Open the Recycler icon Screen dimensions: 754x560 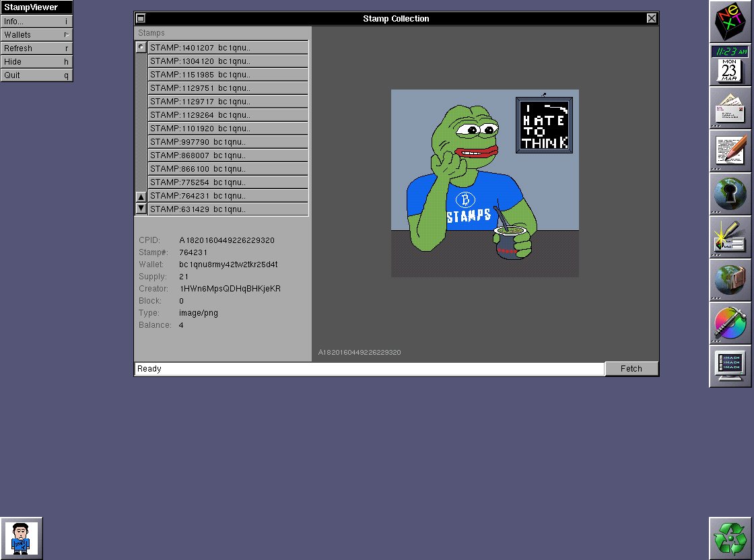(730, 538)
